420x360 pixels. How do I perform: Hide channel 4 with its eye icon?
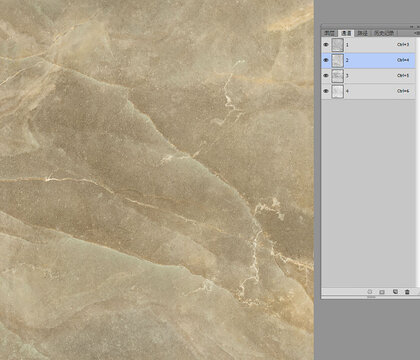point(326,91)
